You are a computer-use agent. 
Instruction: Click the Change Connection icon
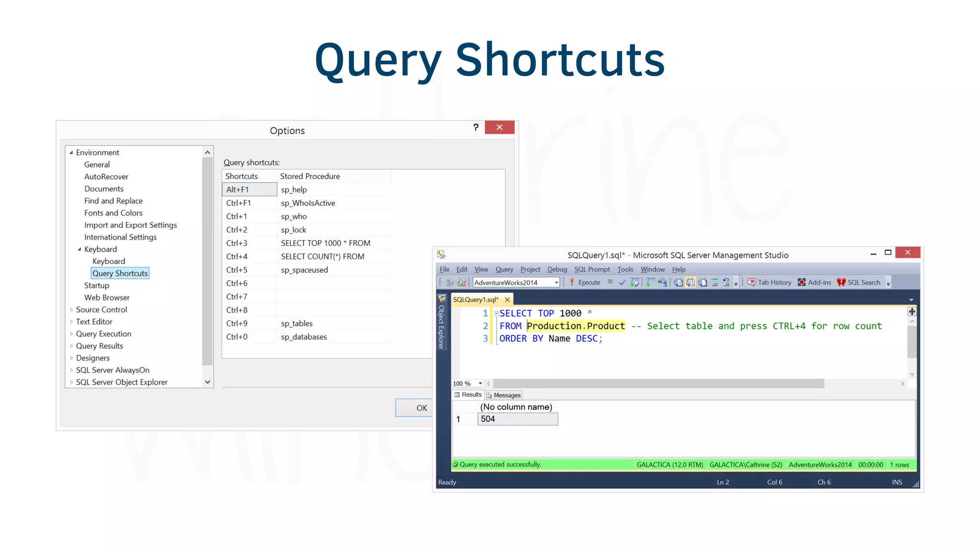click(461, 282)
